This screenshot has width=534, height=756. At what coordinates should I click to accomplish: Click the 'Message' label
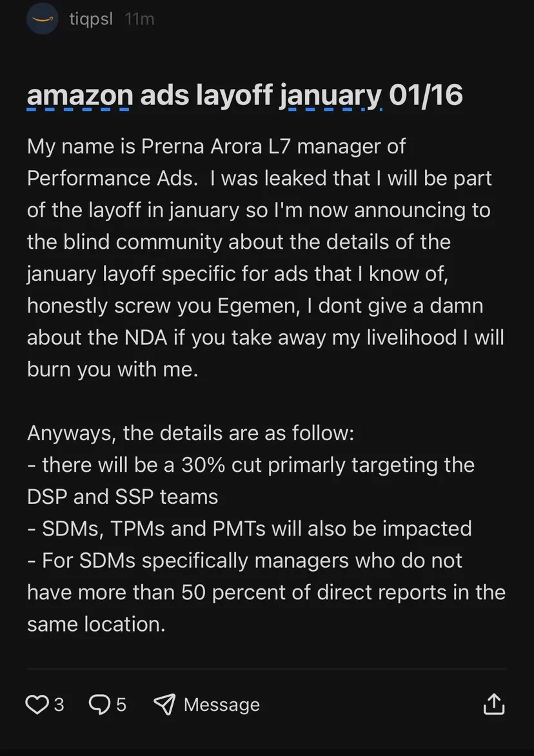(222, 705)
